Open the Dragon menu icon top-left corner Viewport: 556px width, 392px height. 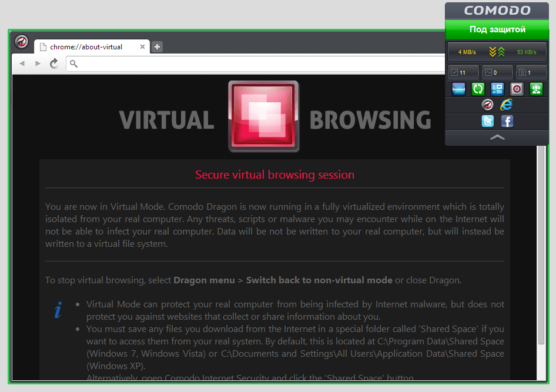[22, 42]
